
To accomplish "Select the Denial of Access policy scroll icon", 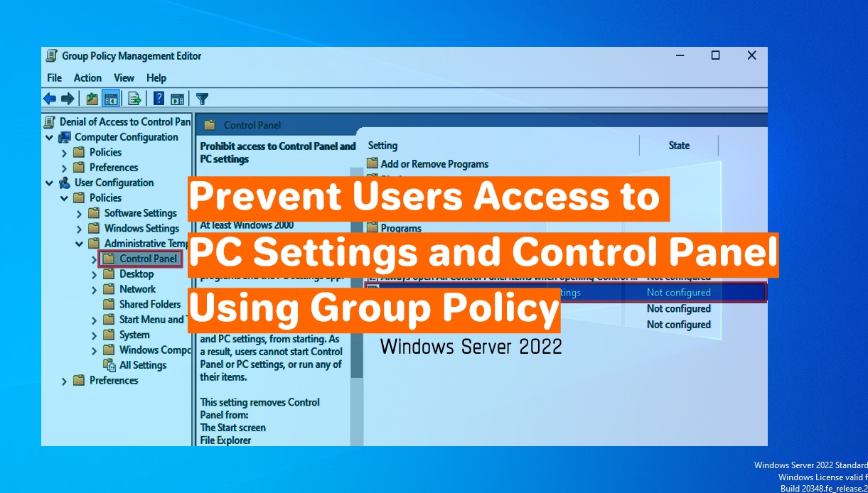I will pos(50,121).
